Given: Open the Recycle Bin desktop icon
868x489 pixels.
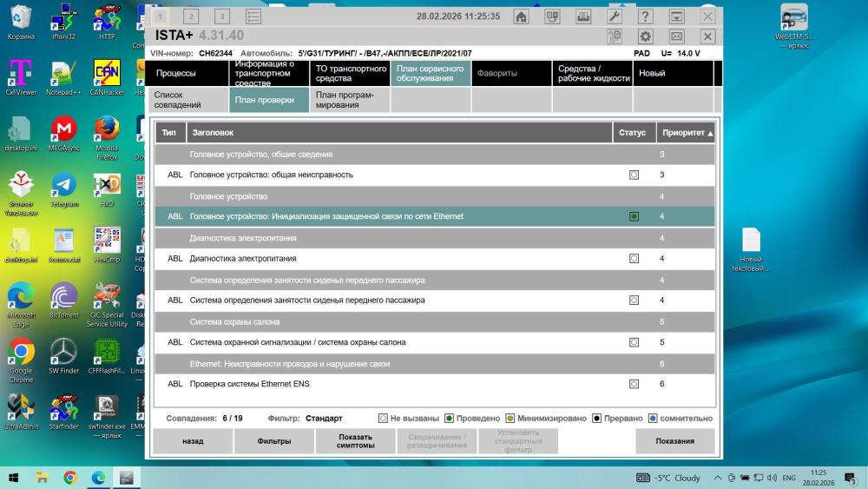Looking at the screenshot, I should pos(21,23).
